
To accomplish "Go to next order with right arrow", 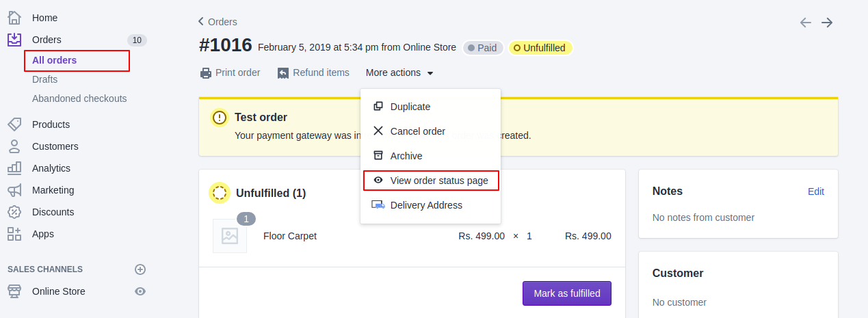I will (x=827, y=23).
